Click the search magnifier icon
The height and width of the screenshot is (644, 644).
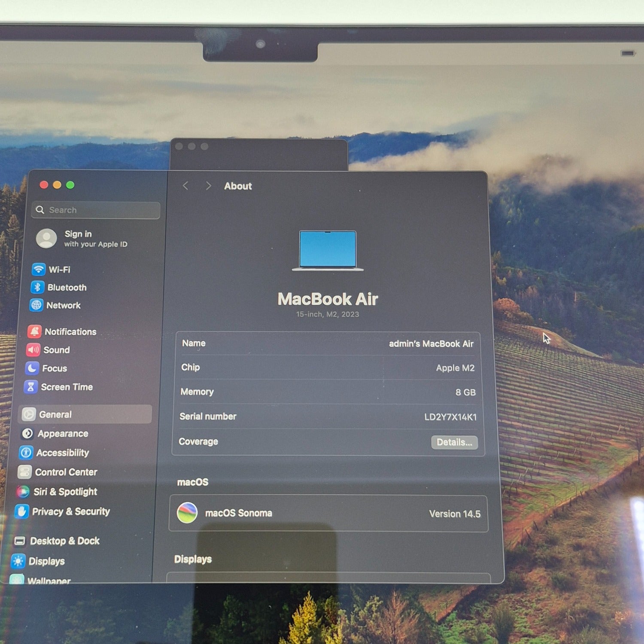[40, 210]
